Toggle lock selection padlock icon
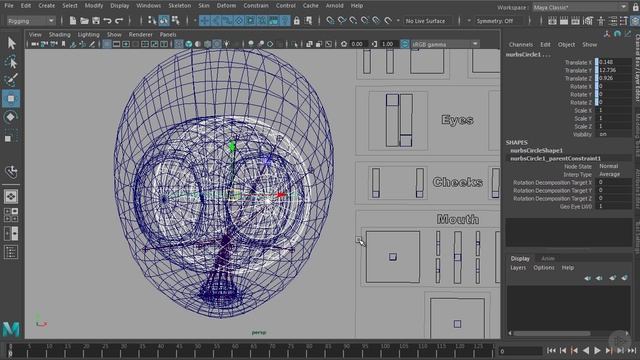 point(297,20)
